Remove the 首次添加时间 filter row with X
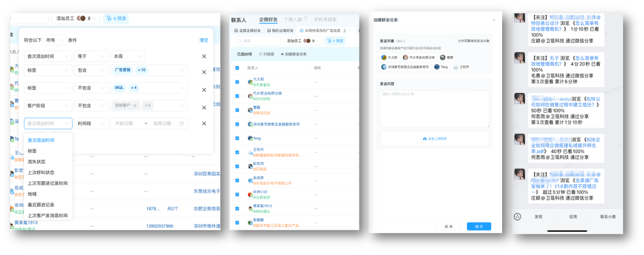The width and height of the screenshot is (644, 255). point(204,57)
